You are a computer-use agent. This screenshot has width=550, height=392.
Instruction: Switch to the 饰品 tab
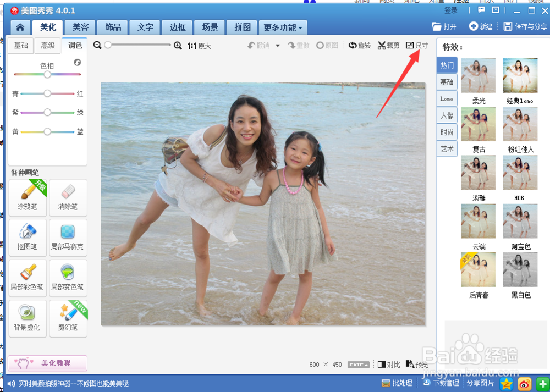113,27
